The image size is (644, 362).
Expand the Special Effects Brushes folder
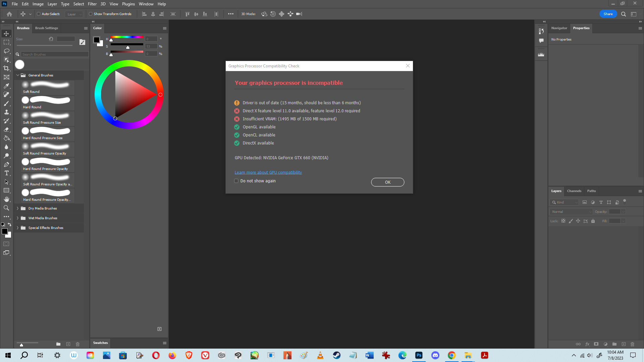click(x=18, y=228)
